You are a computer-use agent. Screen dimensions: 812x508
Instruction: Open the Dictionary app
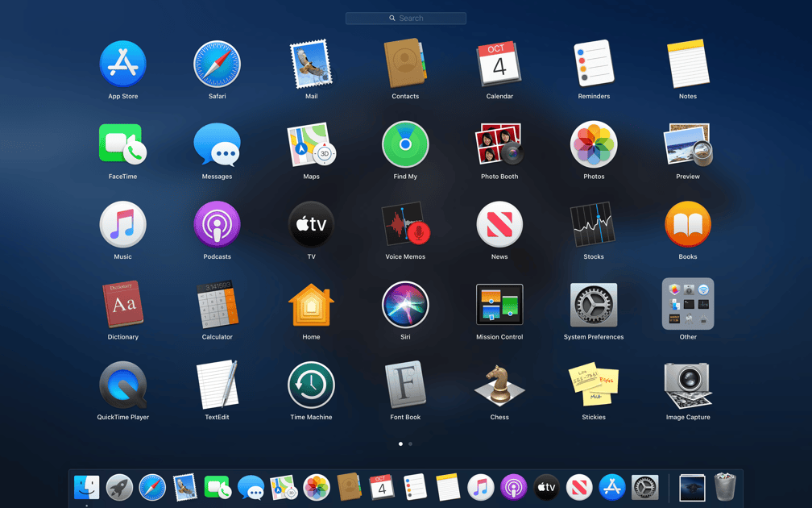pos(122,304)
